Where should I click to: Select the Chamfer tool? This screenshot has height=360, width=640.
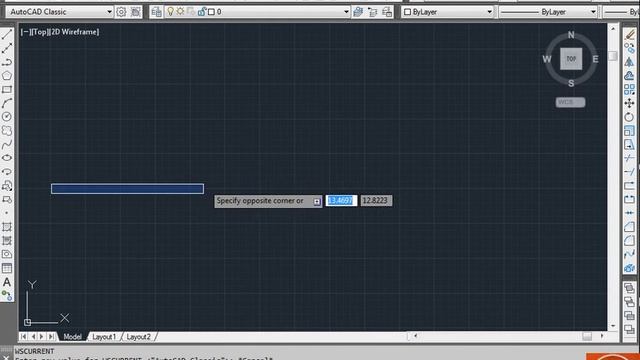[629, 227]
